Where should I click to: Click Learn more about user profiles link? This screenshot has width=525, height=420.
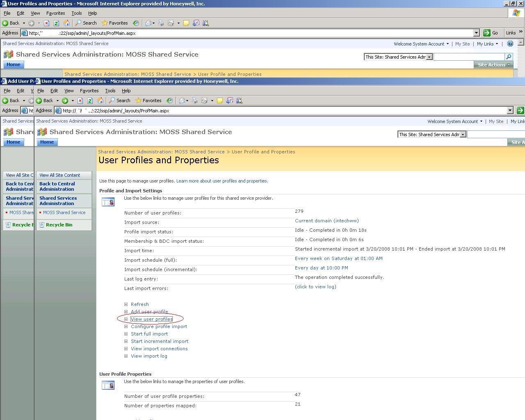click(222, 181)
